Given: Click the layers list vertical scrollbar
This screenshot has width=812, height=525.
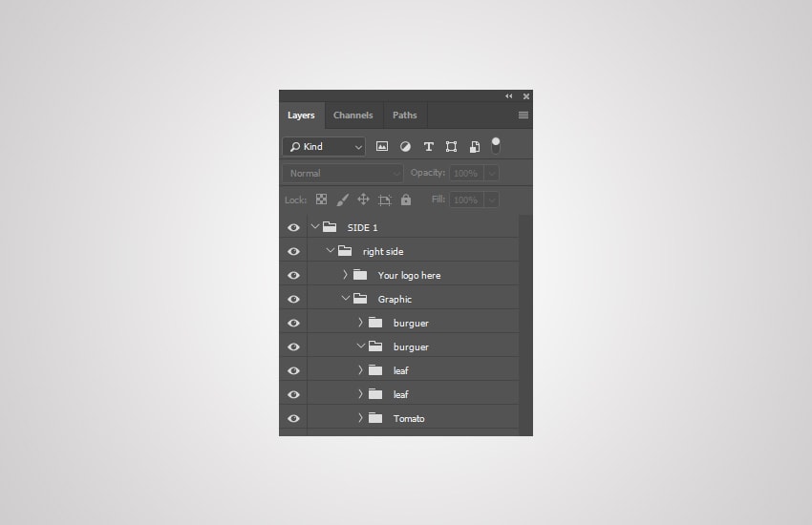Looking at the screenshot, I should coord(525,325).
